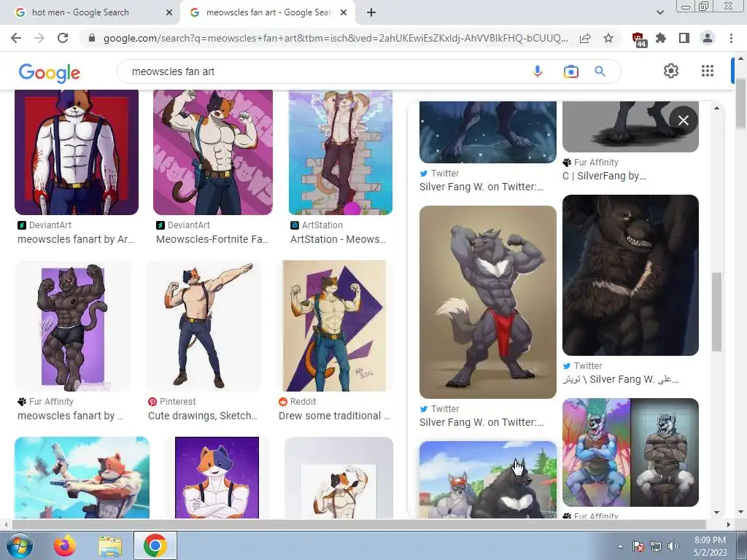Screen dimensions: 747x560
Task: Open the Google apps grid
Action: [x=708, y=71]
